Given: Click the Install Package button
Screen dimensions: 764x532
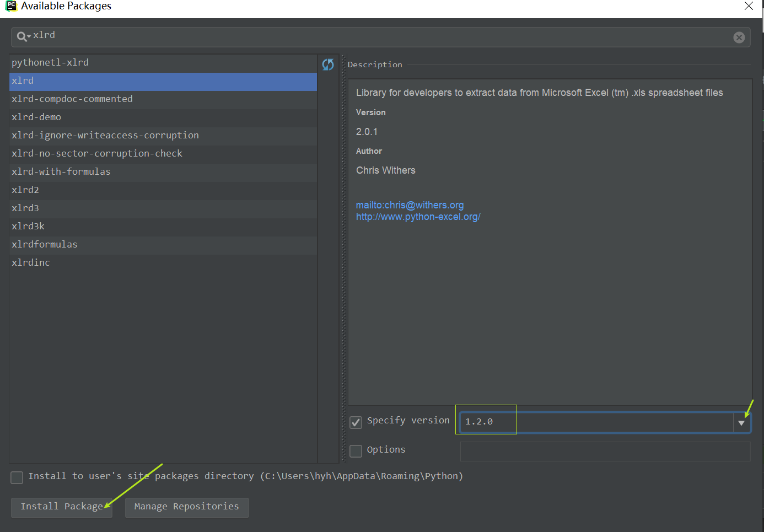Looking at the screenshot, I should pos(62,507).
